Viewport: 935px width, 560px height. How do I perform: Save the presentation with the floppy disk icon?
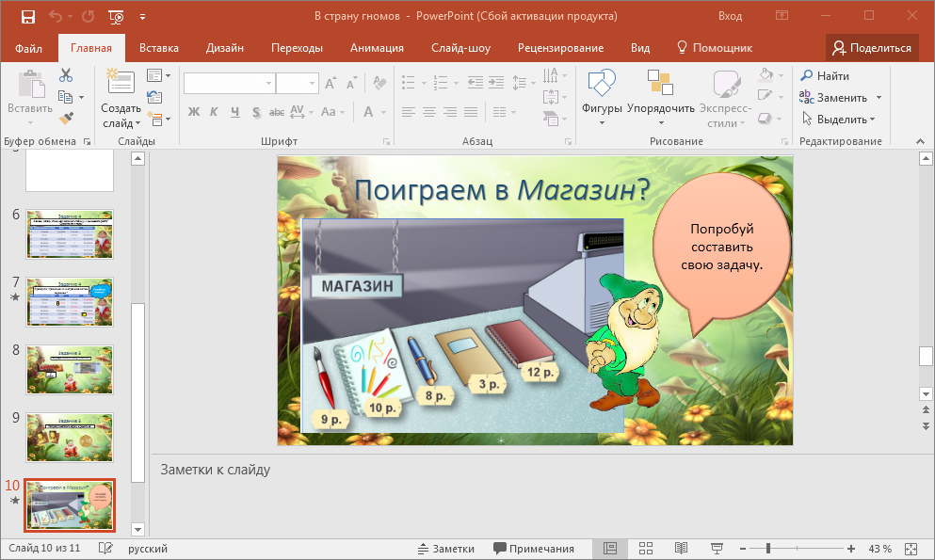pos(28,17)
